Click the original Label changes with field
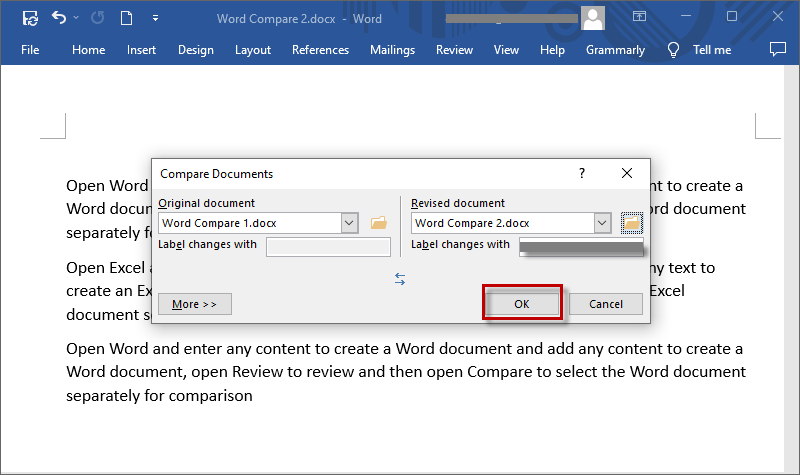800x475 pixels. [329, 247]
